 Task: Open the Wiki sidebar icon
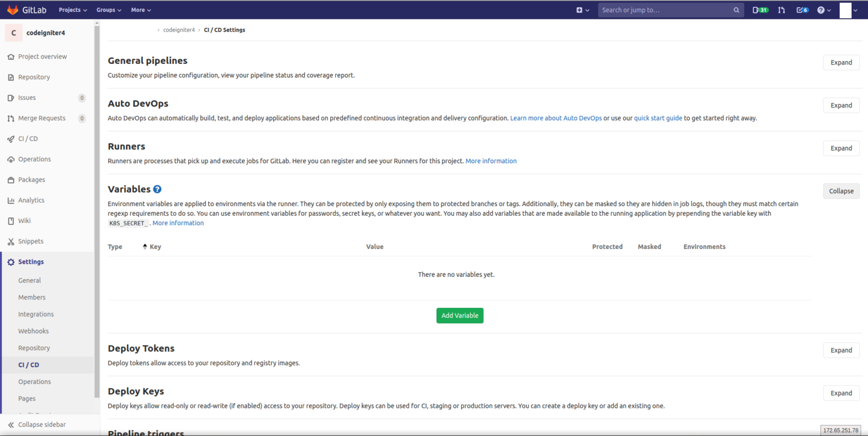pos(10,220)
